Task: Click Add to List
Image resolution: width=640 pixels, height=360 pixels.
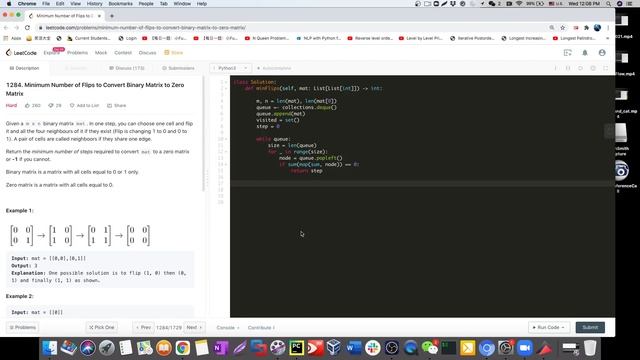Action: pos(84,105)
